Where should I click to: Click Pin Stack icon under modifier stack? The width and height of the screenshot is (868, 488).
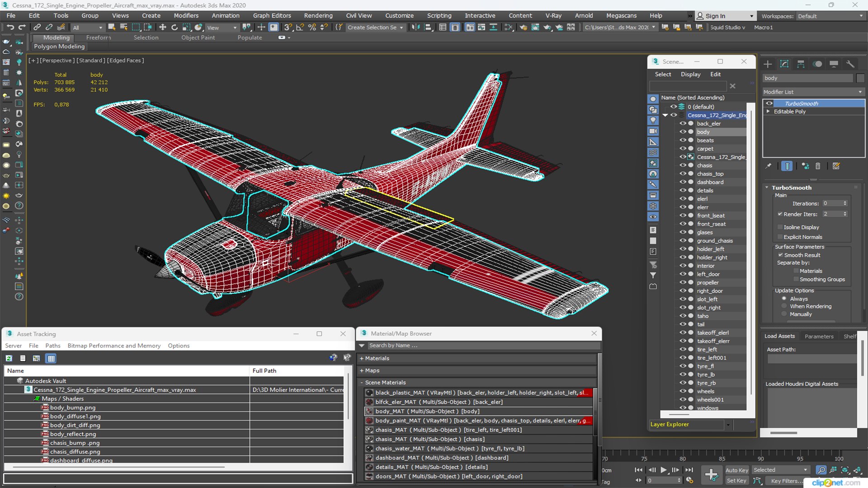point(768,166)
